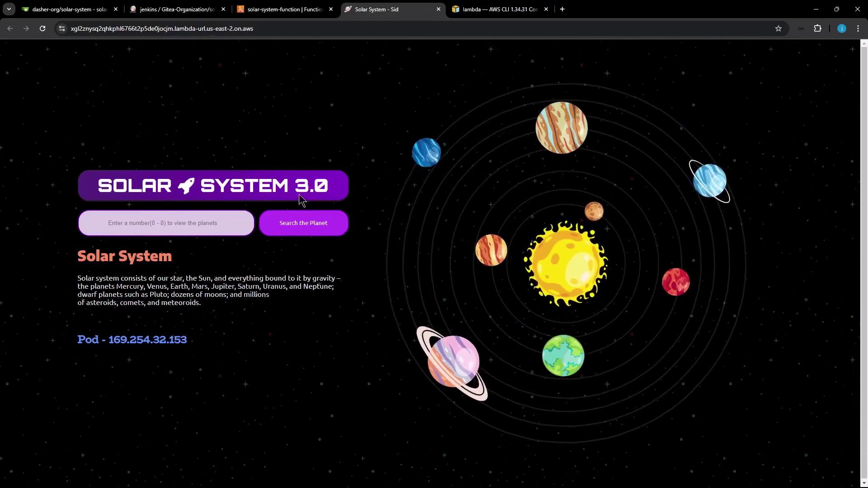Open the Chrome three-dot menu
The width and height of the screenshot is (868, 488).
pos(858,28)
